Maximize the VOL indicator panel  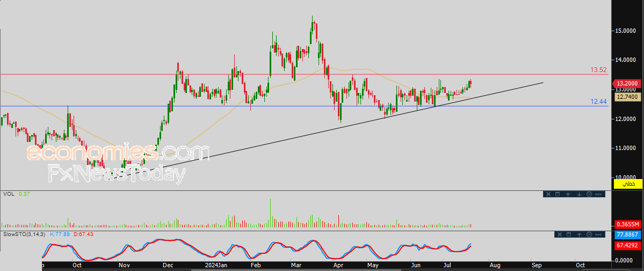pyautogui.click(x=558, y=194)
